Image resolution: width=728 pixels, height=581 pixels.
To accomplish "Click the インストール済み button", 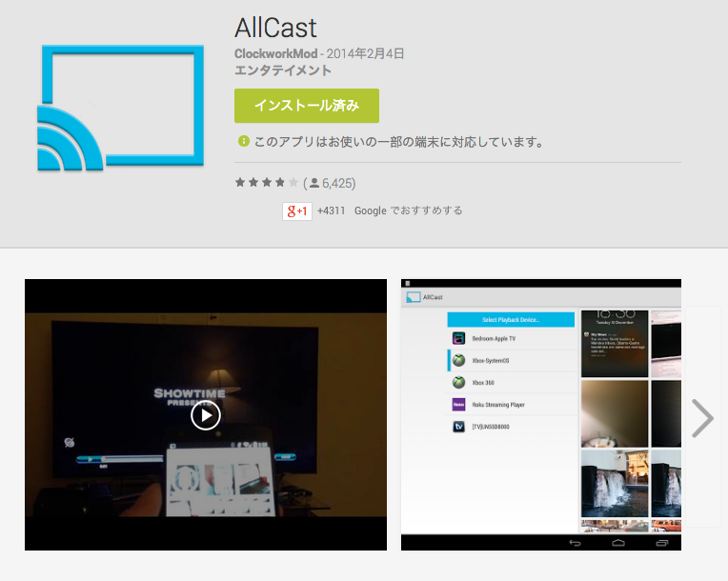I will tap(307, 106).
